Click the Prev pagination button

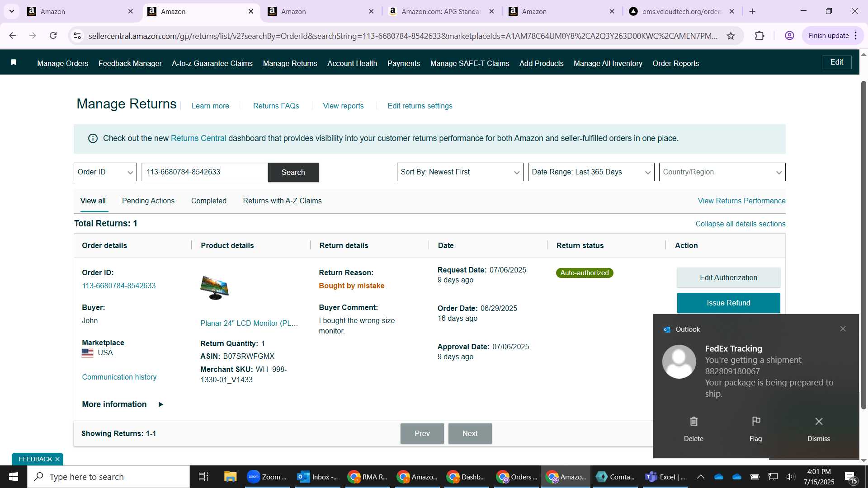pyautogui.click(x=422, y=434)
